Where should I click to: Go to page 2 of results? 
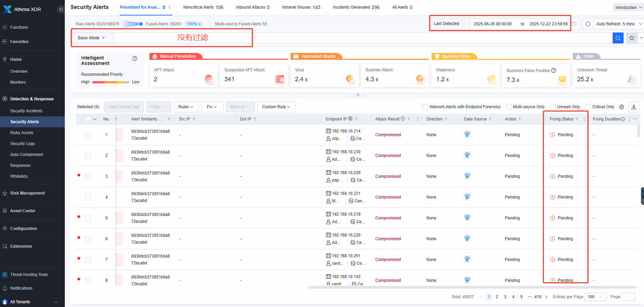[x=497, y=297]
